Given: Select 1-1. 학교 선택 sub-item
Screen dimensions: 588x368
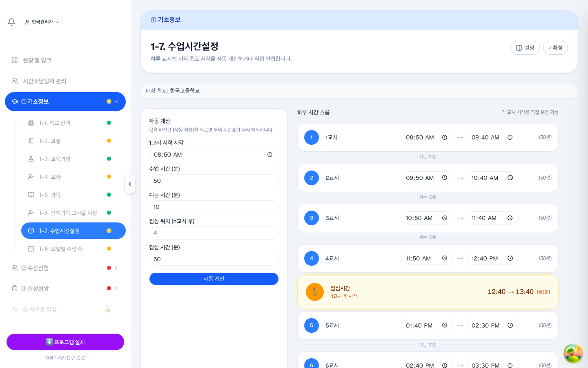Looking at the screenshot, I should coord(73,123).
